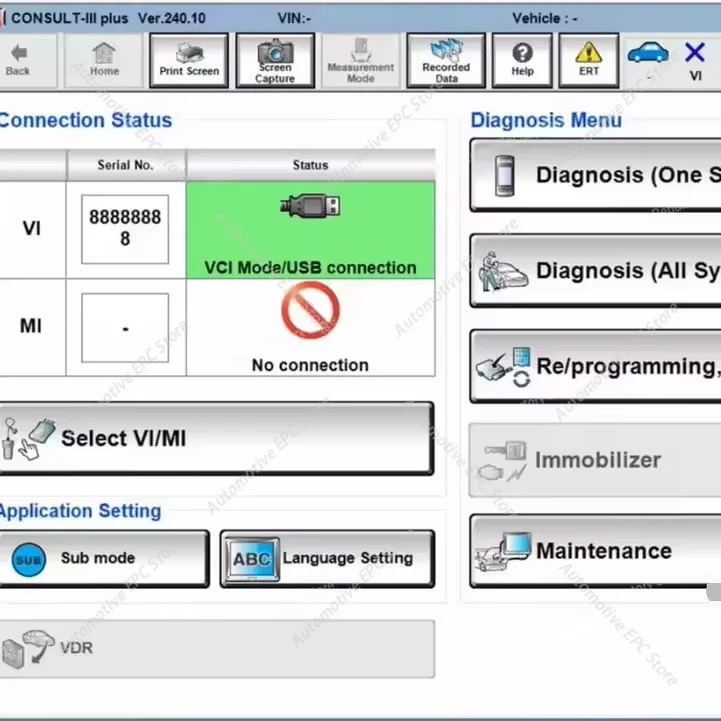The height and width of the screenshot is (721, 721).
Task: Click the USB plug connection icon
Action: coord(311,206)
